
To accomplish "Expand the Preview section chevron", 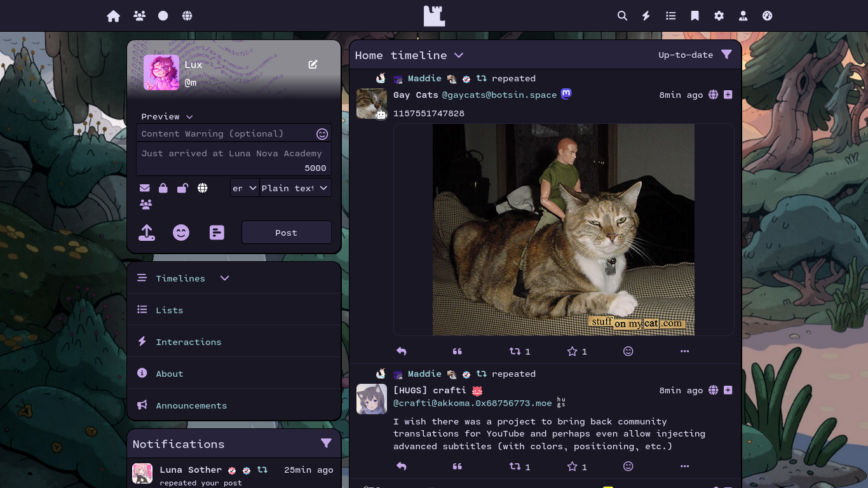I will [189, 117].
